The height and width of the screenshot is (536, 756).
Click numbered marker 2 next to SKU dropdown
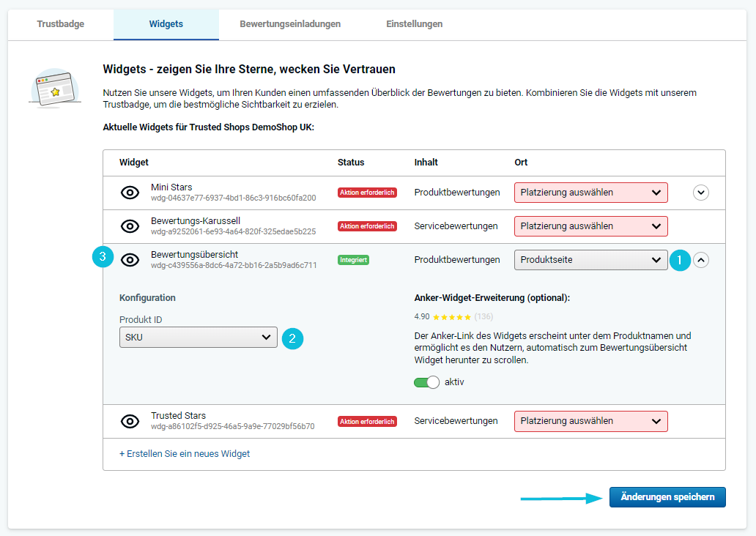pos(292,338)
